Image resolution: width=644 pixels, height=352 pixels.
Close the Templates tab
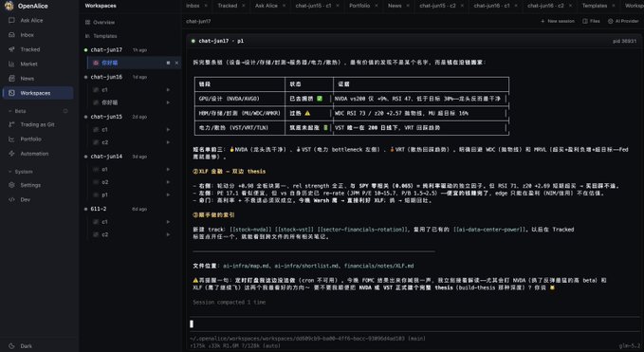[x=614, y=6]
